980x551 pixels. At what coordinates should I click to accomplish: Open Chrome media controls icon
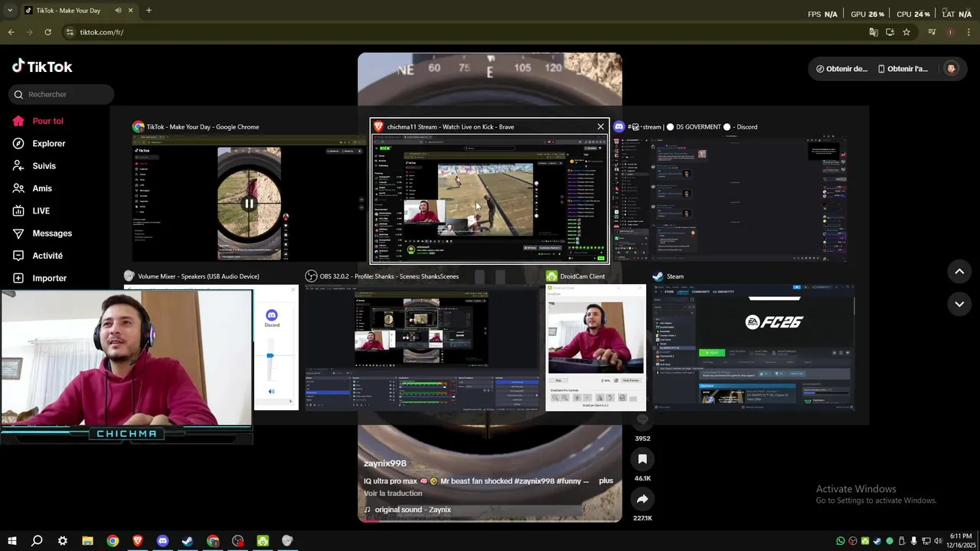point(932,32)
